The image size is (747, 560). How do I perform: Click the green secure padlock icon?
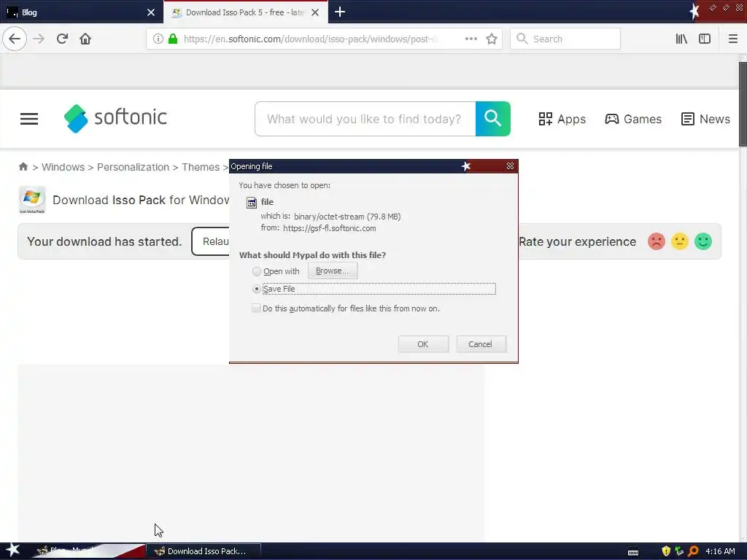(173, 39)
